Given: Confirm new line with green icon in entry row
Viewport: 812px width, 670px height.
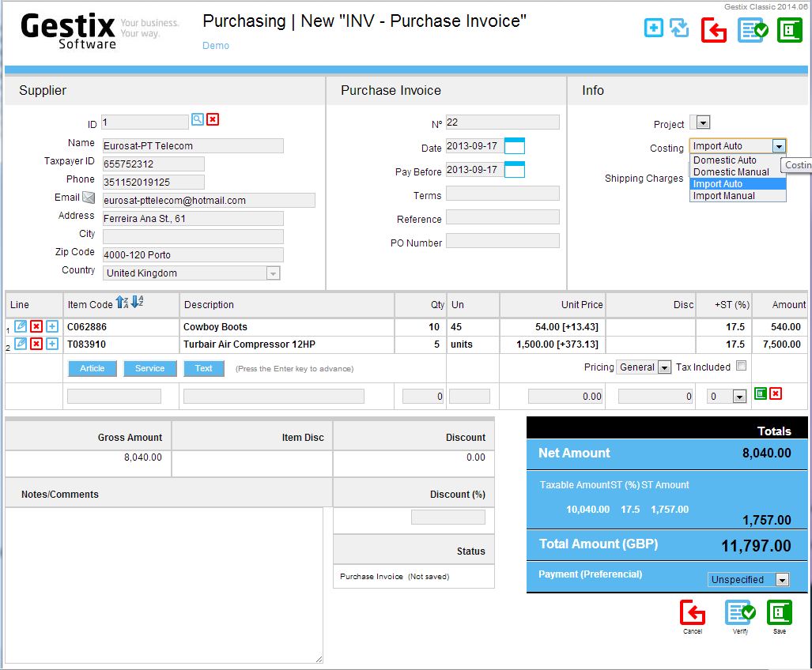Looking at the screenshot, I should pos(761,393).
